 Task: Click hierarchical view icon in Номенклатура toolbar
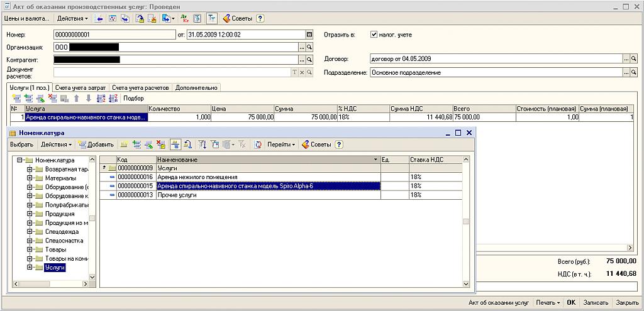point(175,145)
